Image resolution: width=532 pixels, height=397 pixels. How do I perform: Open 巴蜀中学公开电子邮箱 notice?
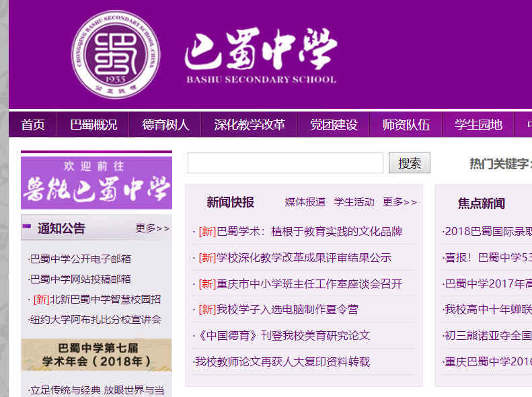click(x=80, y=259)
